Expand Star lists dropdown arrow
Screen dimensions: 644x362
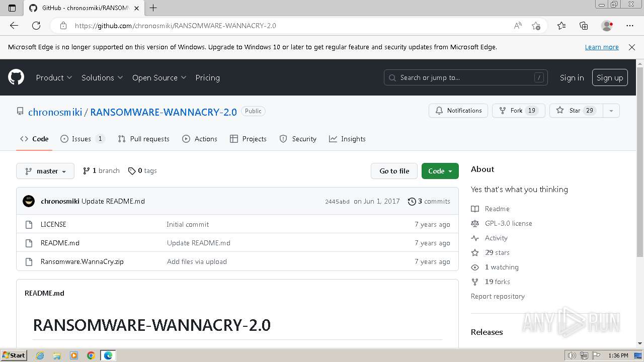[x=611, y=111]
